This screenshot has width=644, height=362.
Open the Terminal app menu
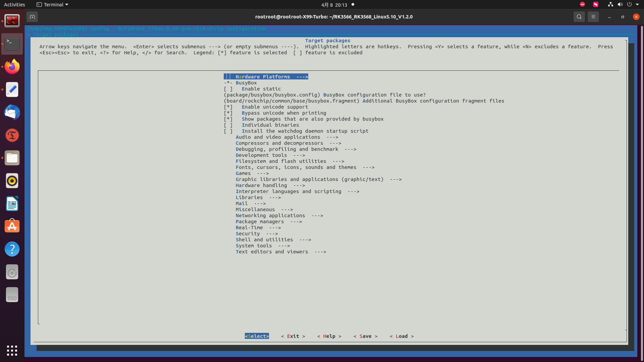[53, 5]
